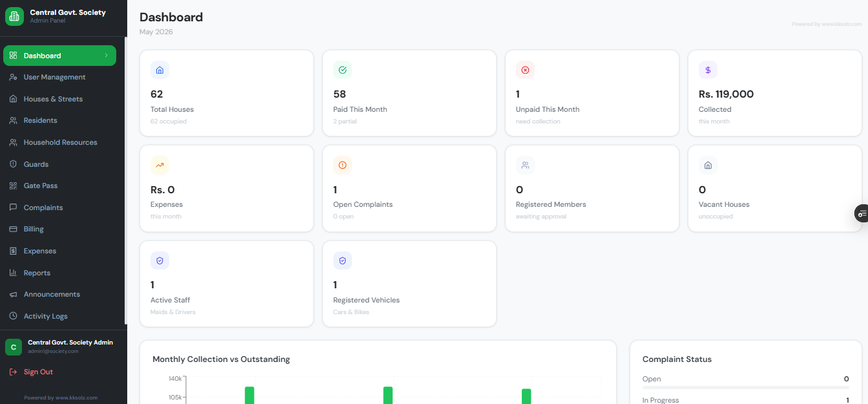Image resolution: width=868 pixels, height=404 pixels.
Task: Open Houses & Streets section
Action: [59, 99]
